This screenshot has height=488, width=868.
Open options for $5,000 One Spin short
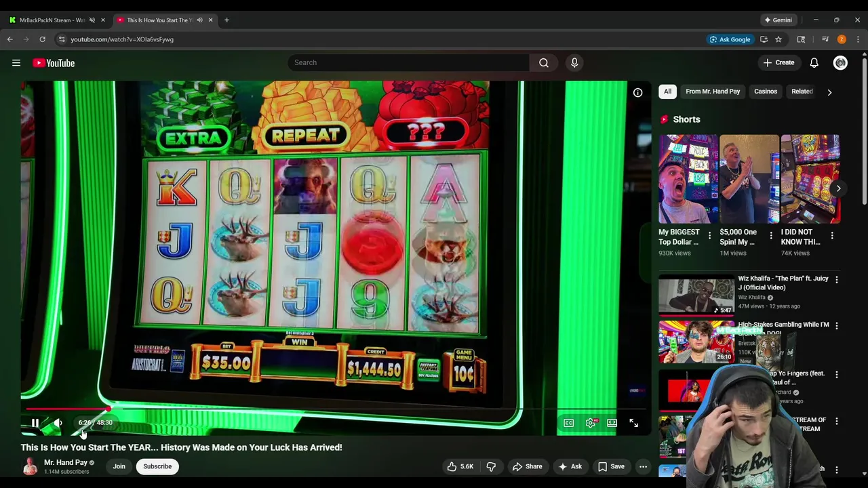pyautogui.click(x=771, y=236)
